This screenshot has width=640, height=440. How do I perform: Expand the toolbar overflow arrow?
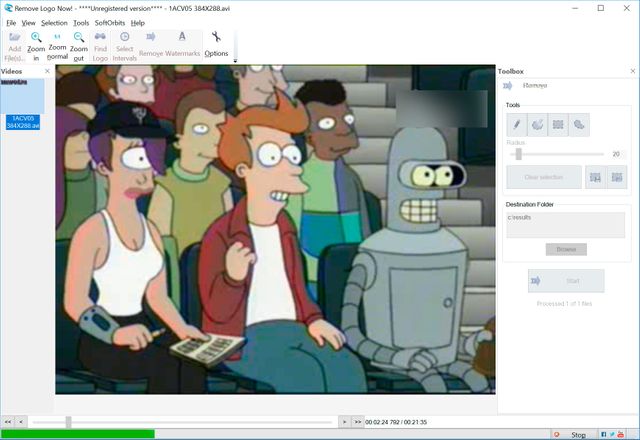coord(235,61)
